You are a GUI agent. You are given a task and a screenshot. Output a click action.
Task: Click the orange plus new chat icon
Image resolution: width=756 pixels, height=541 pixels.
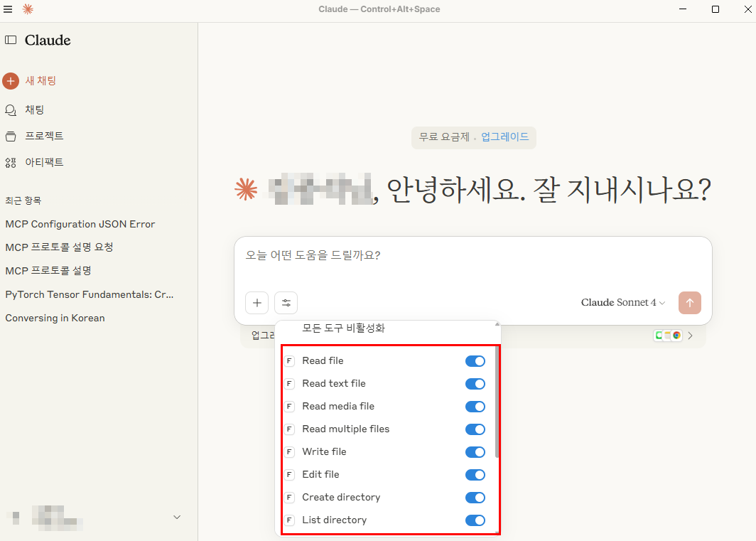(x=11, y=81)
